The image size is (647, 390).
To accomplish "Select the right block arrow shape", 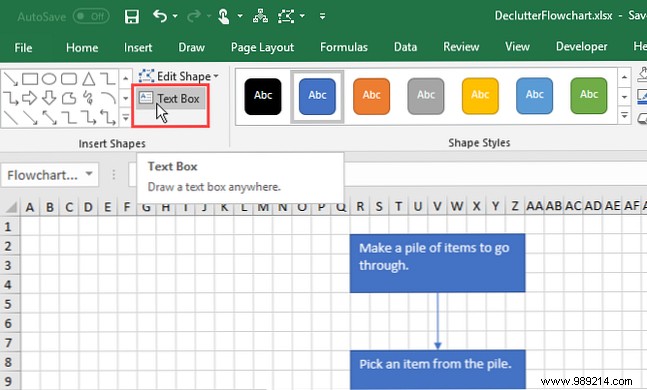I will click(x=29, y=98).
